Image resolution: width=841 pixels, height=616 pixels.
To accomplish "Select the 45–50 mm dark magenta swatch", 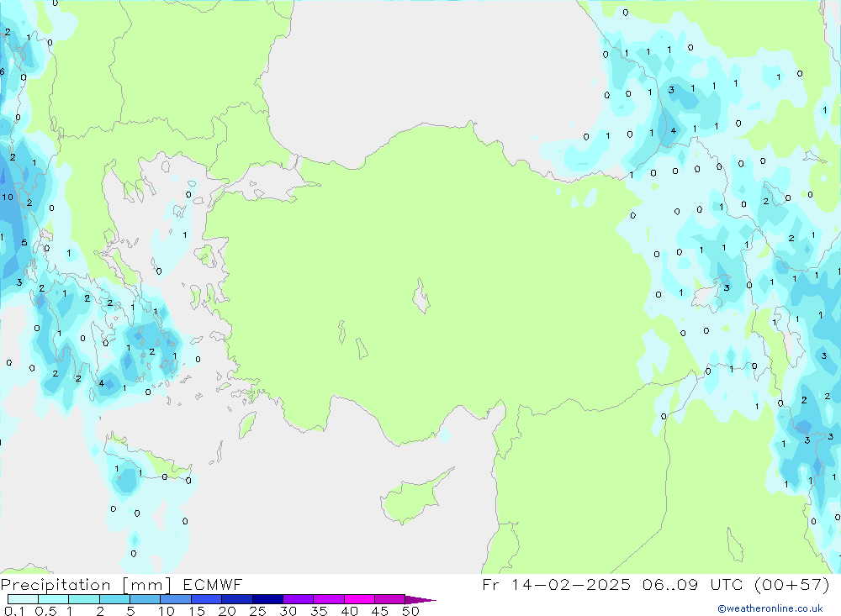I will click(x=390, y=599).
